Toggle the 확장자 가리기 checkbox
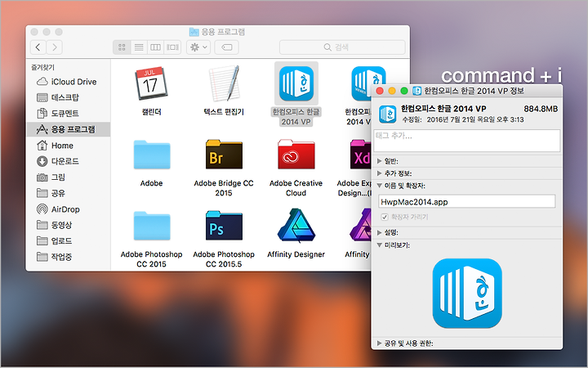Screen dimensions: 588x368 385,217
